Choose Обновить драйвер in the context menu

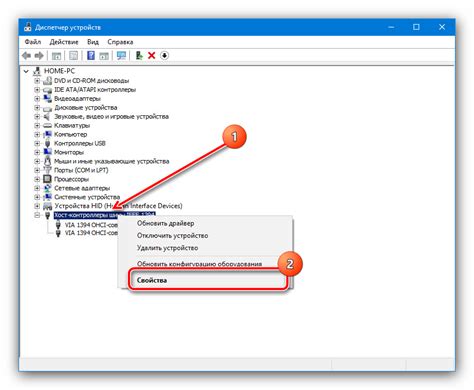pos(166,223)
